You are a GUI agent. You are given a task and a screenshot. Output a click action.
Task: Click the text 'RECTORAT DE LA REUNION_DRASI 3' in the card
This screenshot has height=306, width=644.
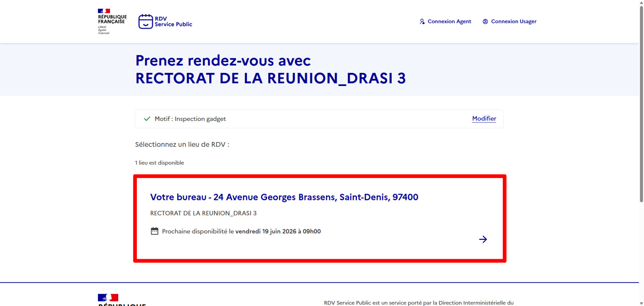click(x=204, y=213)
